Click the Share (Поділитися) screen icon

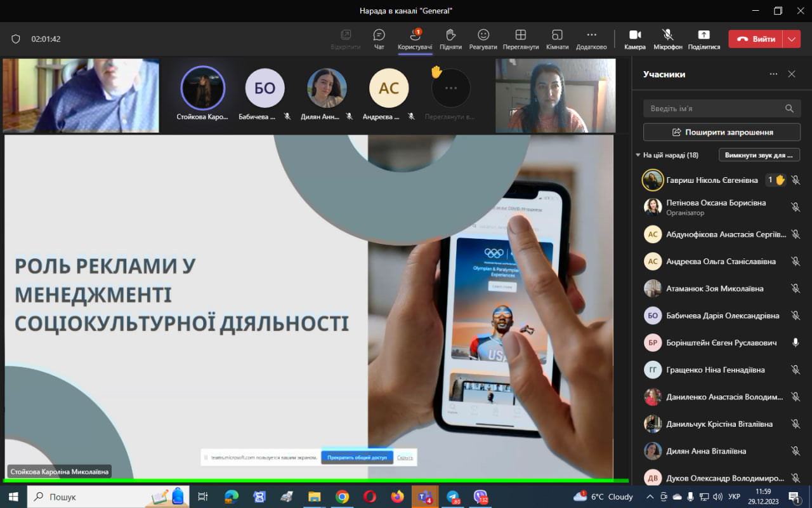point(704,36)
